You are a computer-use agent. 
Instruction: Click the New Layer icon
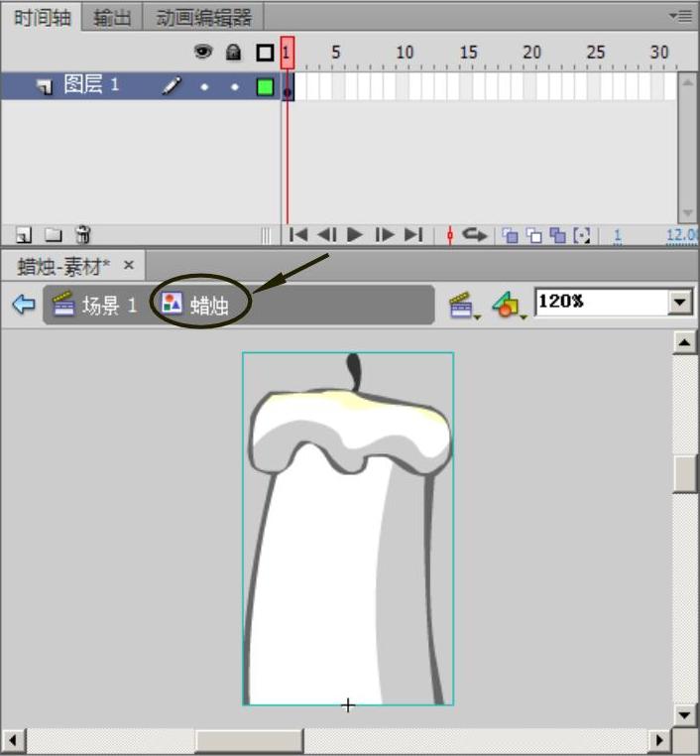click(x=24, y=235)
